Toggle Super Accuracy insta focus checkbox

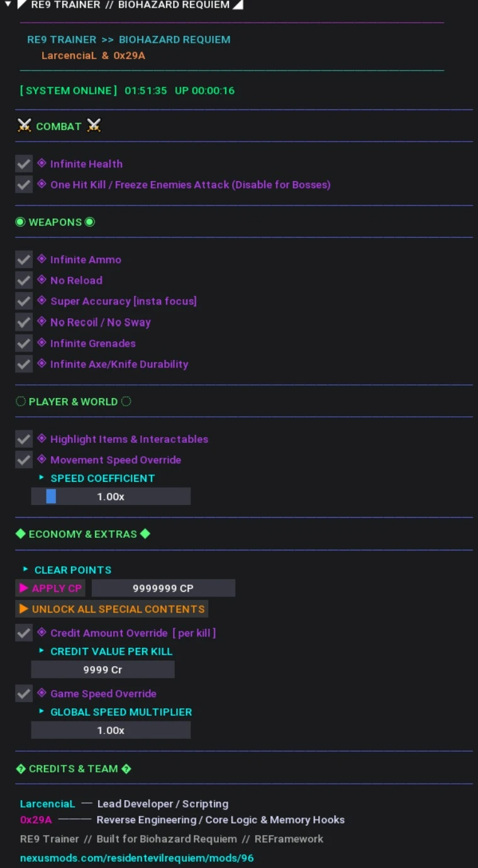tap(24, 301)
